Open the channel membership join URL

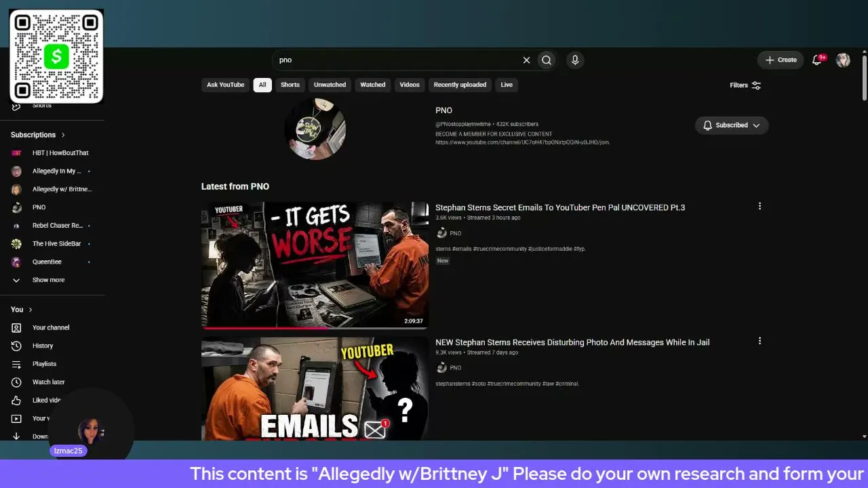[523, 142]
